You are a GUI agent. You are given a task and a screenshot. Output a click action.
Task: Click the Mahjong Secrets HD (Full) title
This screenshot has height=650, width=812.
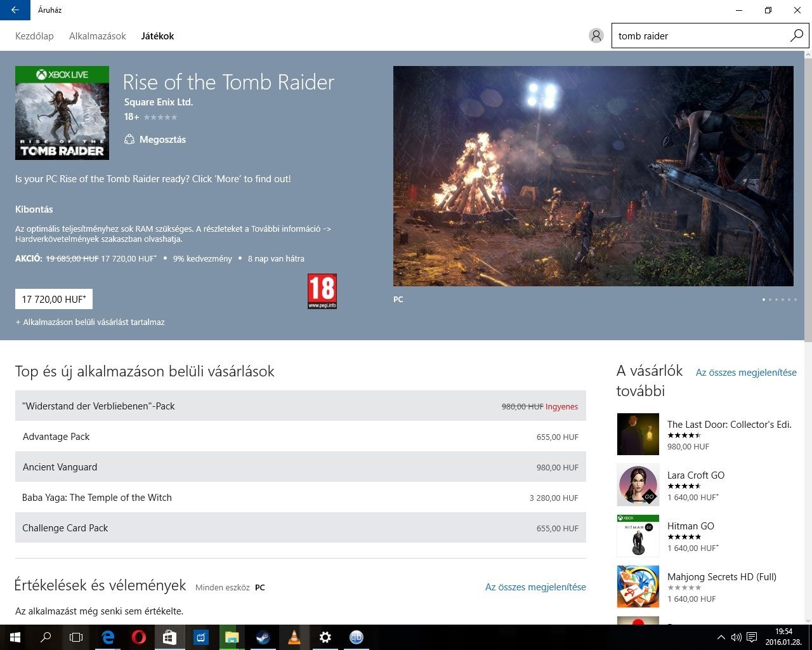click(x=722, y=577)
